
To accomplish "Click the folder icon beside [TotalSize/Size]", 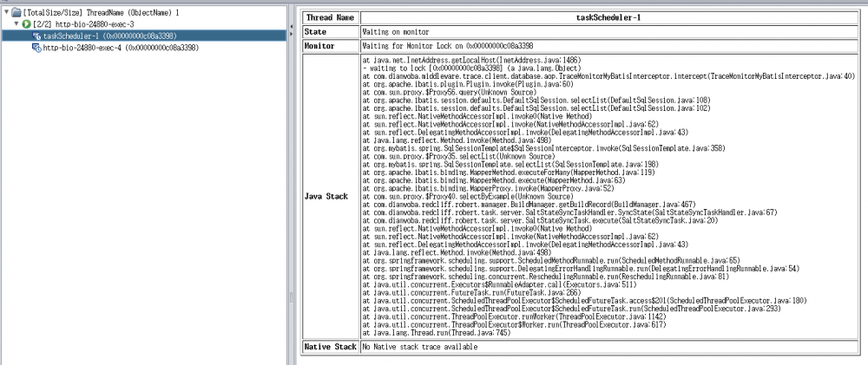I will tap(16, 11).
